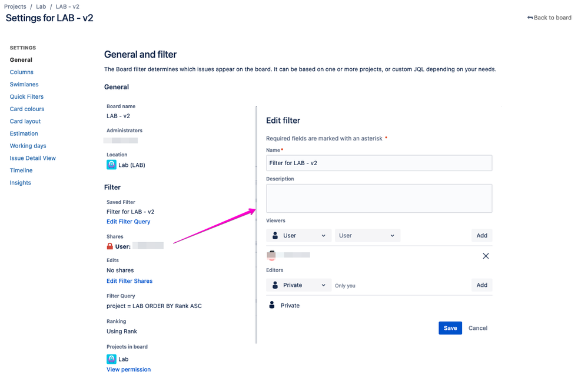Add the selected viewer
588x378 pixels.
tap(482, 235)
